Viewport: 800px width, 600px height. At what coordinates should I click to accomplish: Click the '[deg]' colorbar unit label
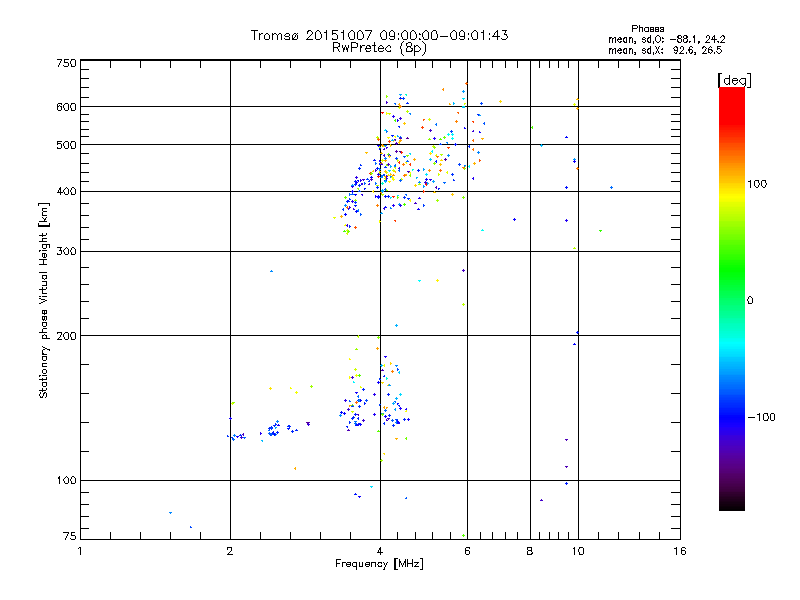(734, 80)
